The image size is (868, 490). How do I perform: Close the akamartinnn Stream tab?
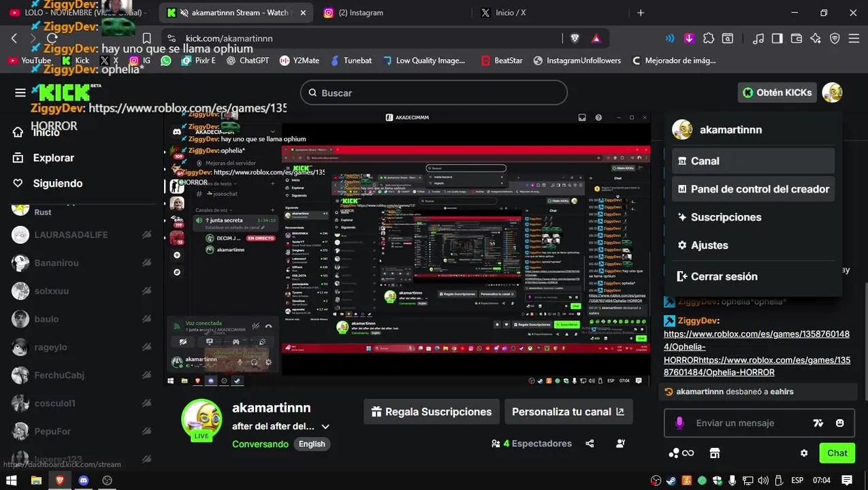click(x=303, y=13)
